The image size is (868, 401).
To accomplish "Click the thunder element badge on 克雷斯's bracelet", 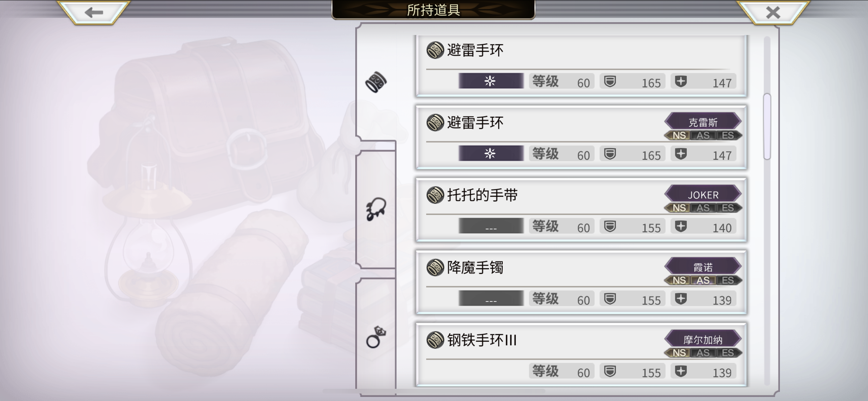I will pyautogui.click(x=491, y=153).
